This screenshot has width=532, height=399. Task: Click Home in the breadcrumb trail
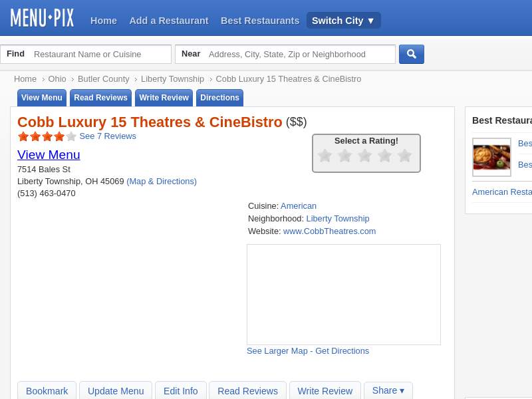pos(25,79)
